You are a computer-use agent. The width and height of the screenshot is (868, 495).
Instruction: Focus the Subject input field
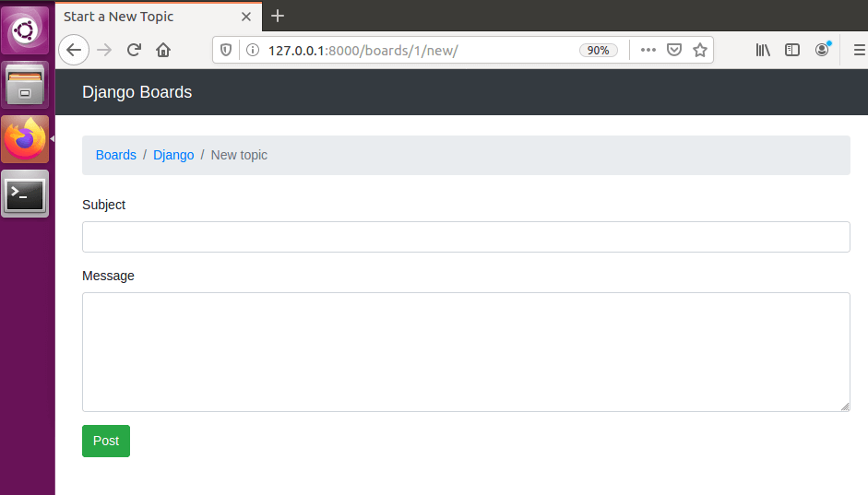click(x=466, y=237)
